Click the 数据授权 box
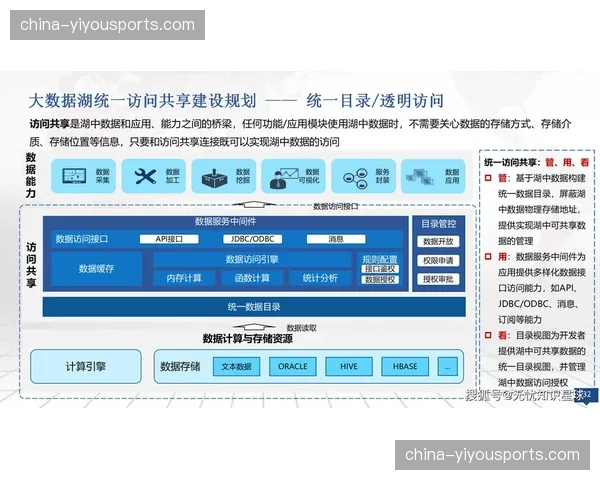 (380, 280)
